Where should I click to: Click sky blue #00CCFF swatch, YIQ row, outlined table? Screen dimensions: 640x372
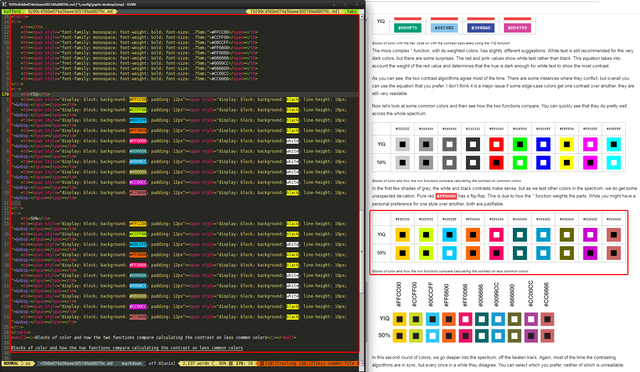(449, 235)
